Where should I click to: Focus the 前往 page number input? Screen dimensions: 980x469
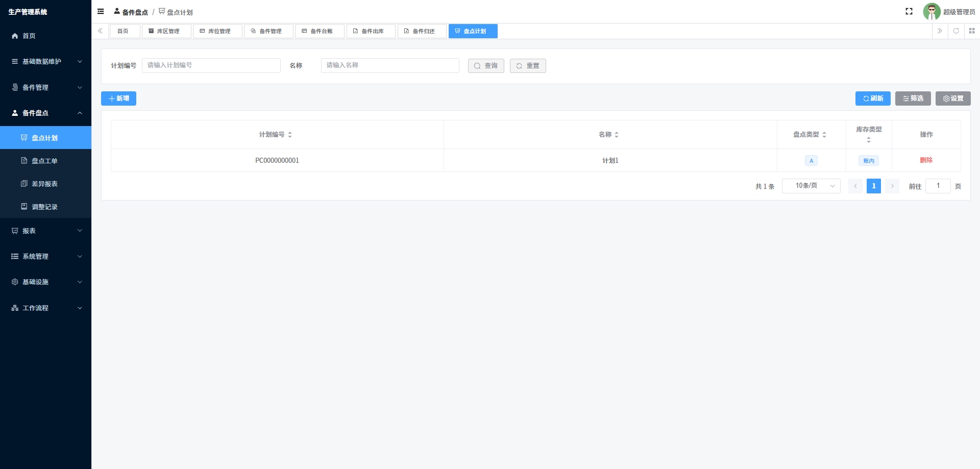point(938,186)
